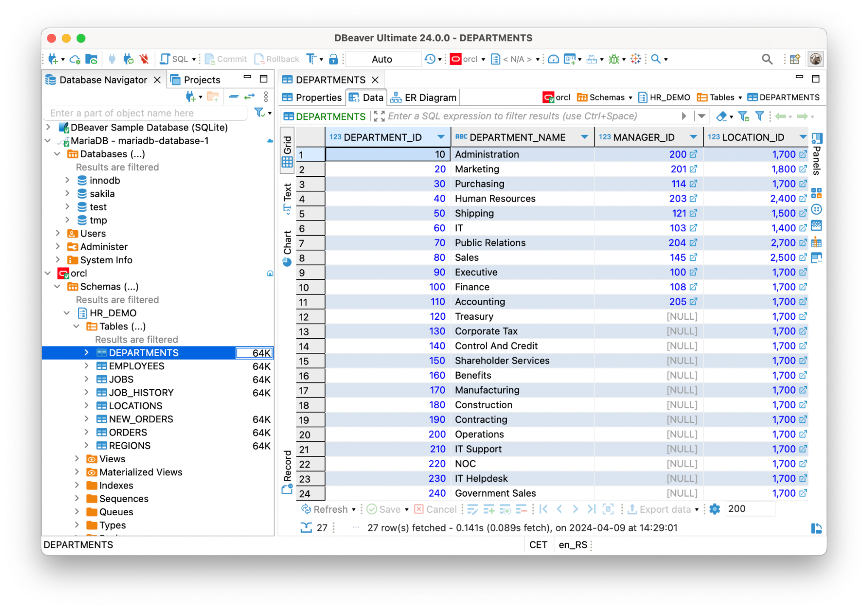The image size is (868, 610).
Task: Click the layout toggle icon at bottom right
Action: (816, 528)
